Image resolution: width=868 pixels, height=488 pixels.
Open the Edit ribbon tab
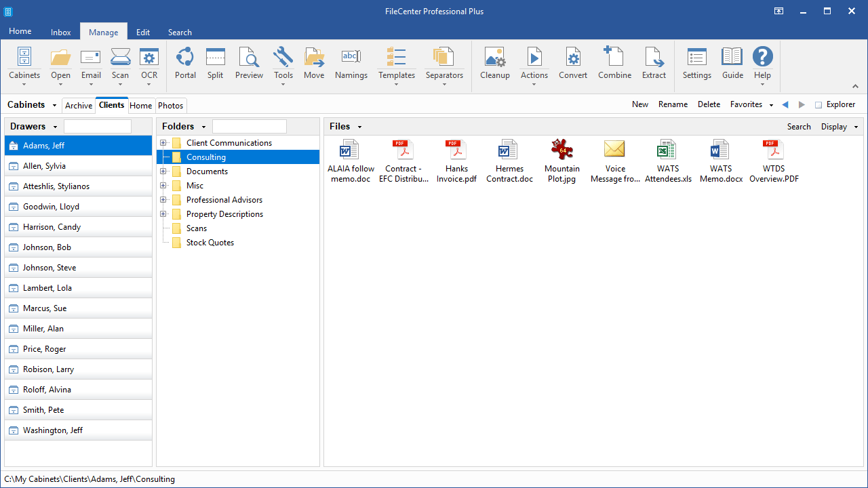[142, 32]
